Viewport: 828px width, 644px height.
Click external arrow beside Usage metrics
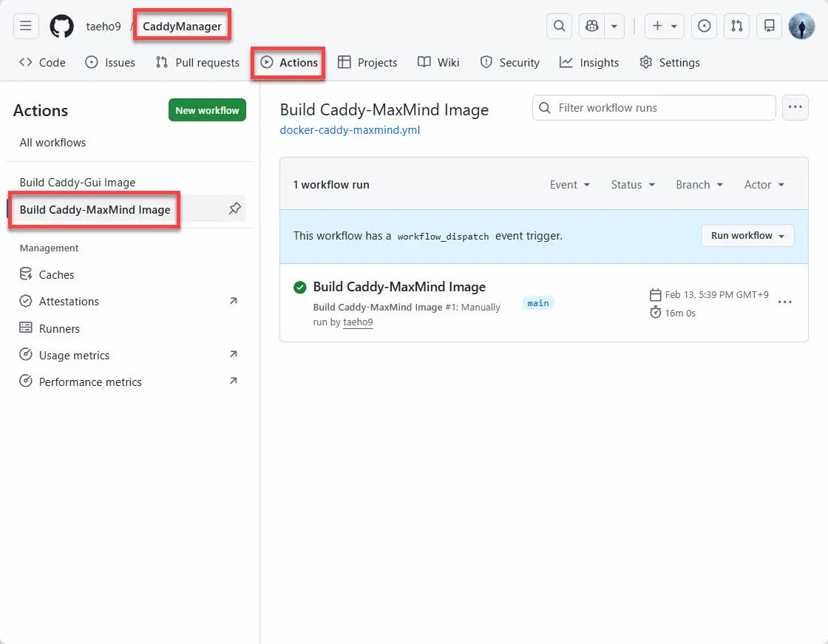pos(234,354)
